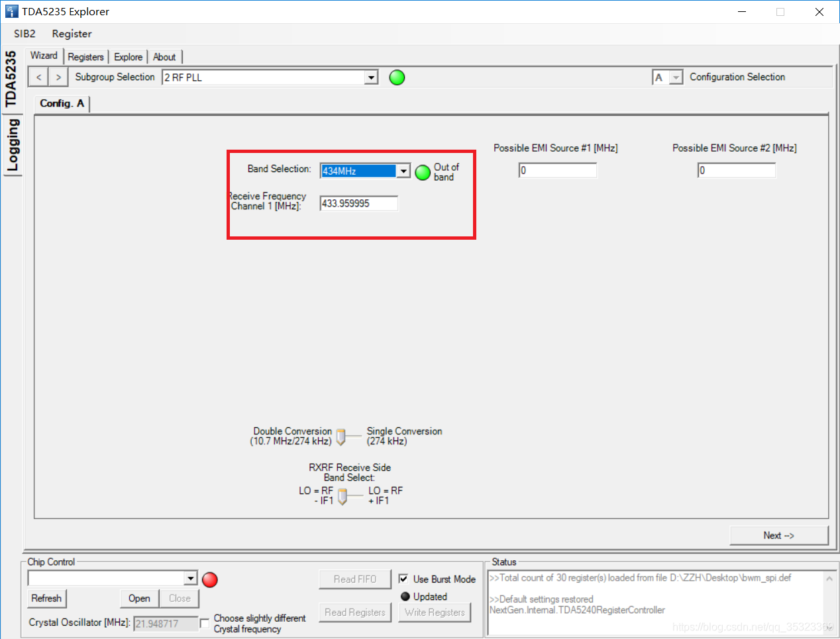
Task: Click the Crystal Oscillator frequency field
Action: click(x=166, y=623)
